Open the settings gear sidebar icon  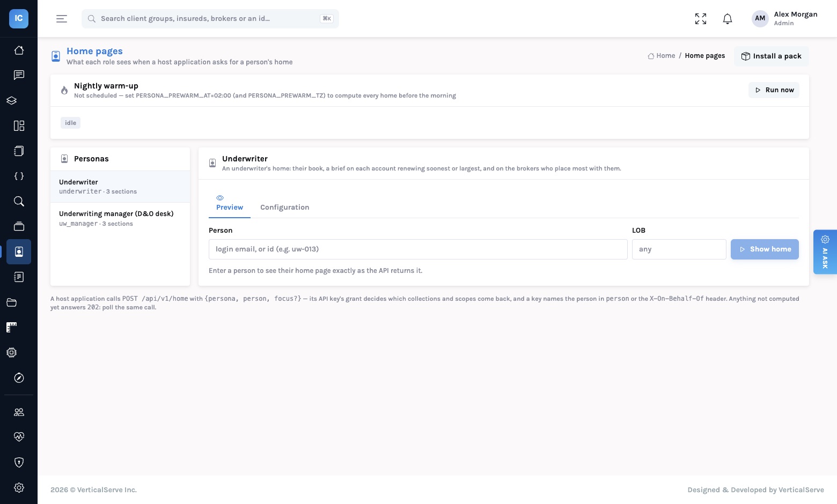pos(19,487)
